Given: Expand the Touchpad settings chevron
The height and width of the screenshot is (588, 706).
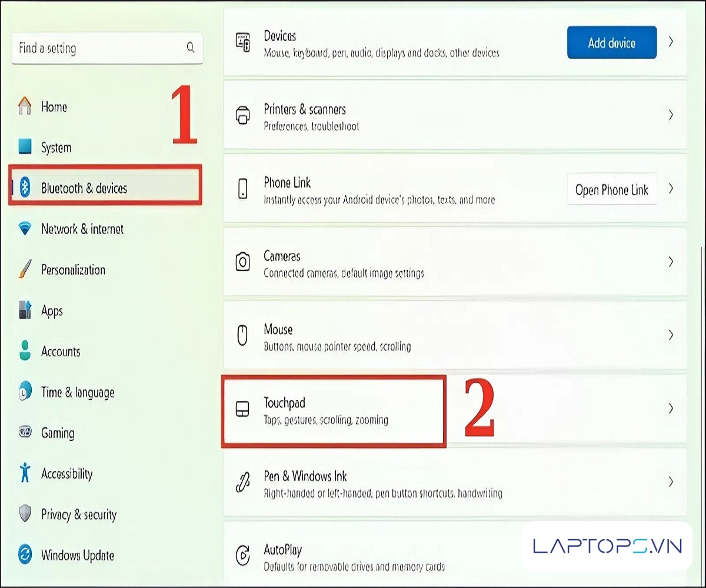Looking at the screenshot, I should coord(670,408).
